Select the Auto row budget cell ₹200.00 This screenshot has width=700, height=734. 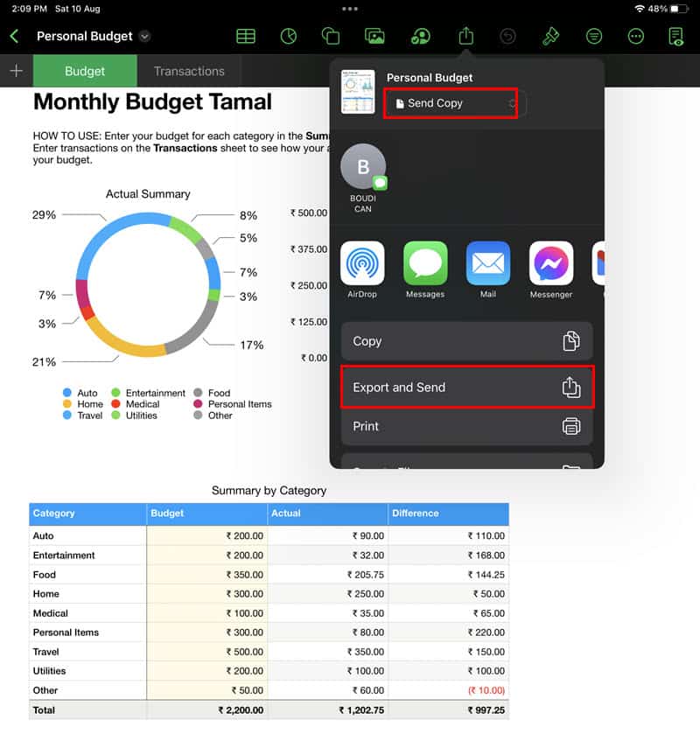coord(207,535)
